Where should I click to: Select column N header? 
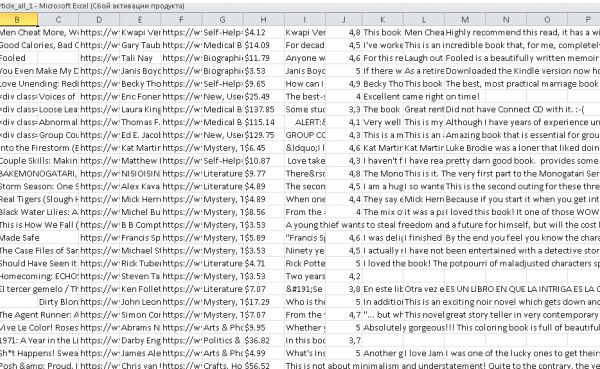coord(506,20)
